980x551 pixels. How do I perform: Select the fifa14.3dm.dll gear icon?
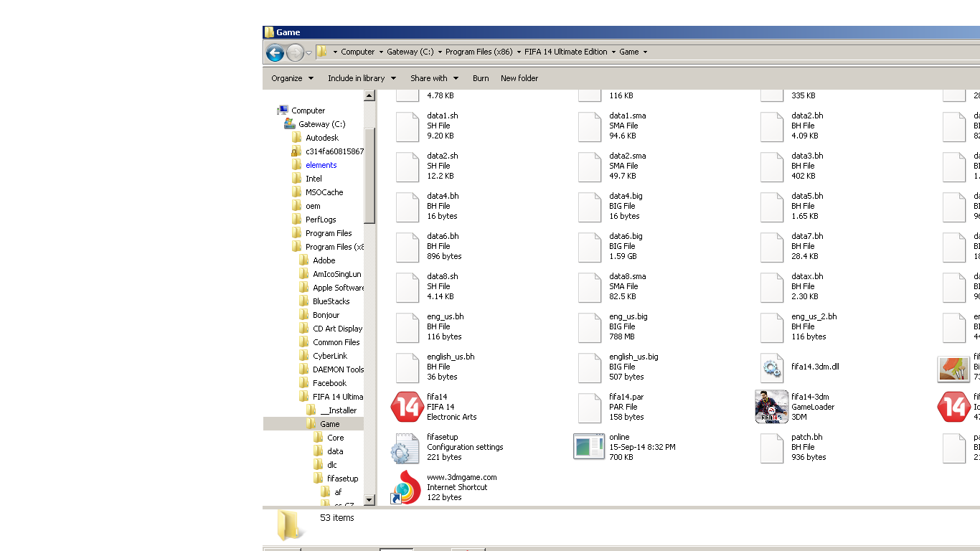pos(772,368)
